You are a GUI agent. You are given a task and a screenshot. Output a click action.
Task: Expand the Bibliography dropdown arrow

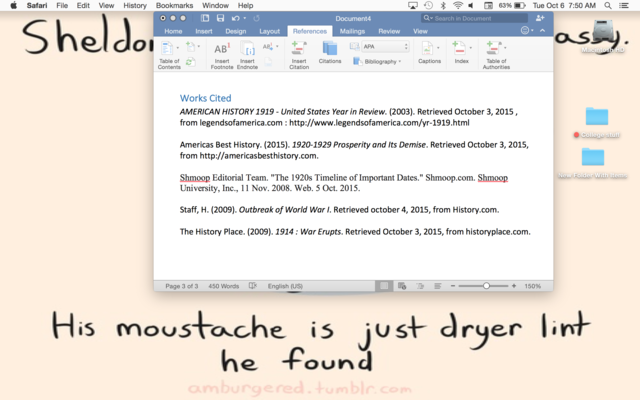400,61
